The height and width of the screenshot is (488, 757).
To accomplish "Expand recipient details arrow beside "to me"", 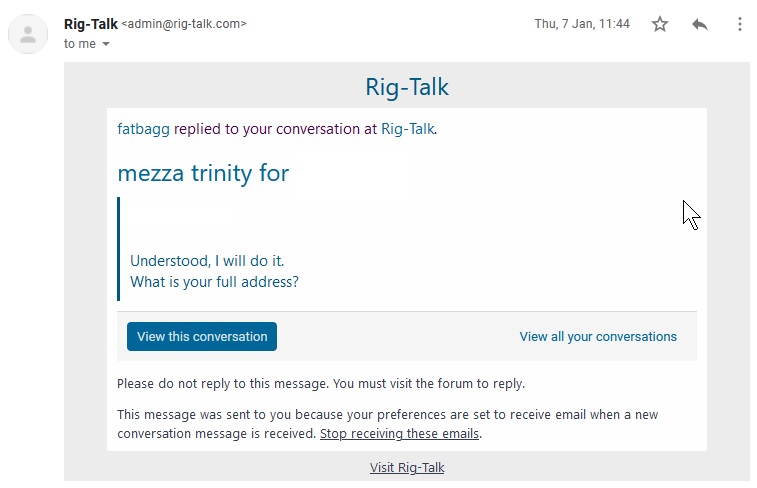I will pos(106,45).
